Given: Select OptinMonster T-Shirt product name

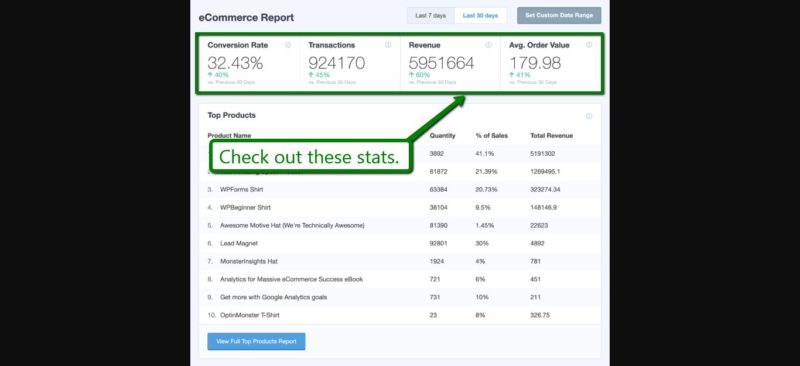Looking at the screenshot, I should [249, 315].
